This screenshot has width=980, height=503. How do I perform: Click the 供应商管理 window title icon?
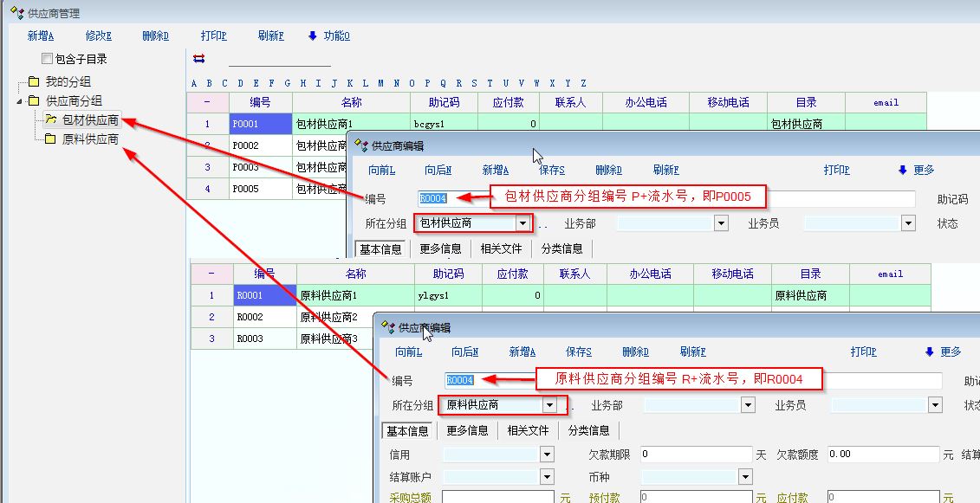[x=16, y=13]
